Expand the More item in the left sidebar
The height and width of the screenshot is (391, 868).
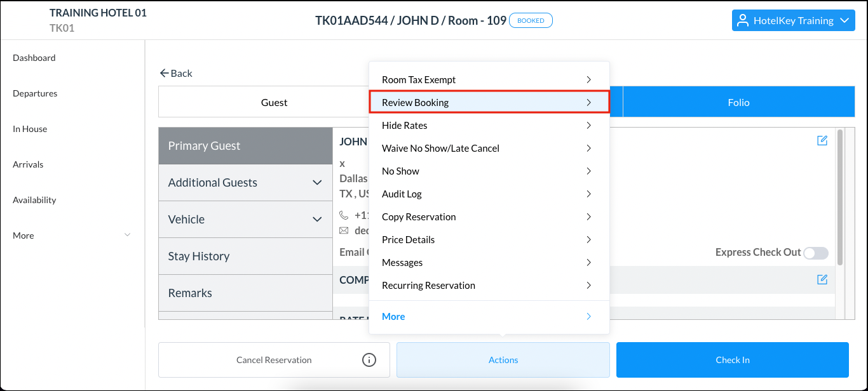coord(127,235)
